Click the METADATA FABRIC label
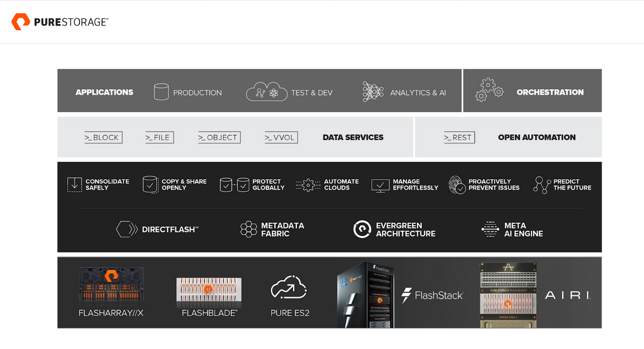Image resolution: width=644 pixels, height=349 pixels. click(x=283, y=230)
